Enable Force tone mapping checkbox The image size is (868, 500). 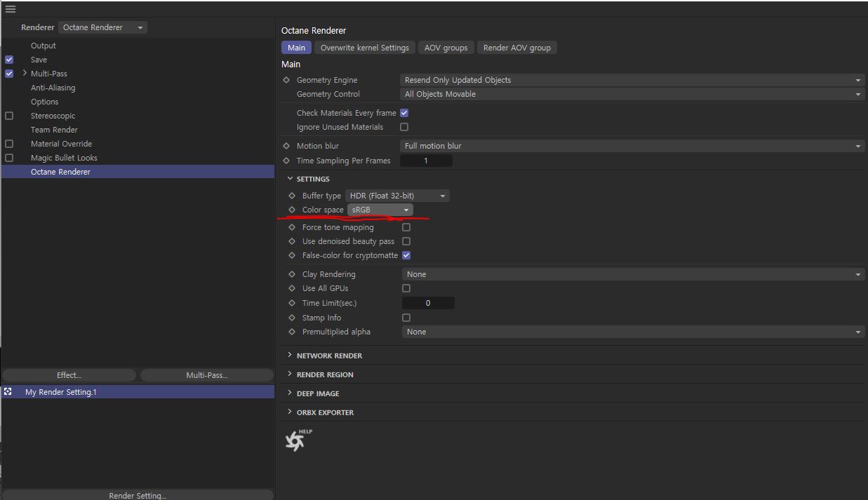point(406,227)
